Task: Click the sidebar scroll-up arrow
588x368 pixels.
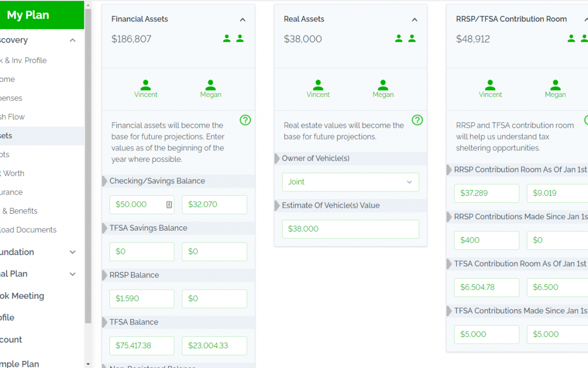Action: point(88,5)
